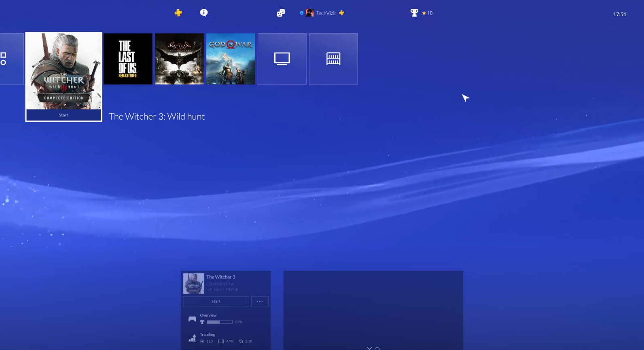The width and height of the screenshot is (644, 350).
Task: Open the Overview controller icon
Action: click(192, 319)
